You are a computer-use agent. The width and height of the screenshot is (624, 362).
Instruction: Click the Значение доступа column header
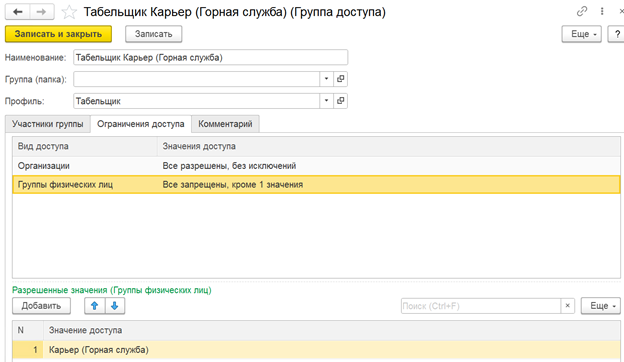tap(332, 330)
